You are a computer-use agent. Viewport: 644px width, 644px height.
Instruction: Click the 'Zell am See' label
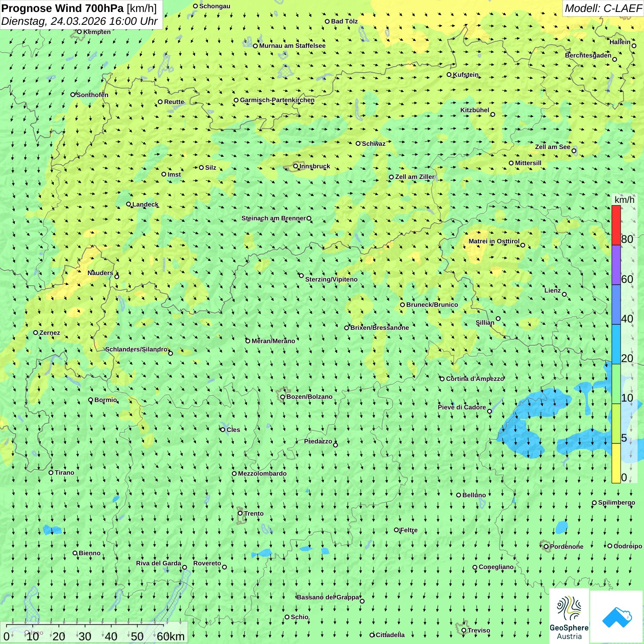pyautogui.click(x=552, y=147)
